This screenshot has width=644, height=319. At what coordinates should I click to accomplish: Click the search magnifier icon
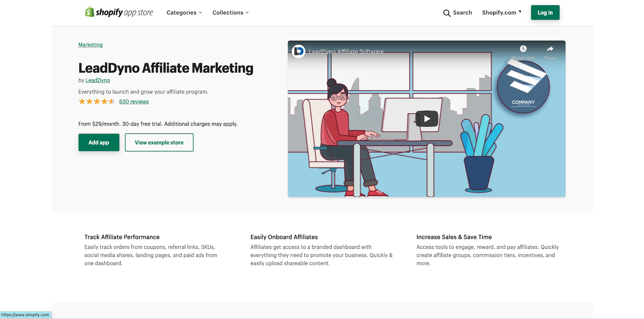click(x=447, y=13)
